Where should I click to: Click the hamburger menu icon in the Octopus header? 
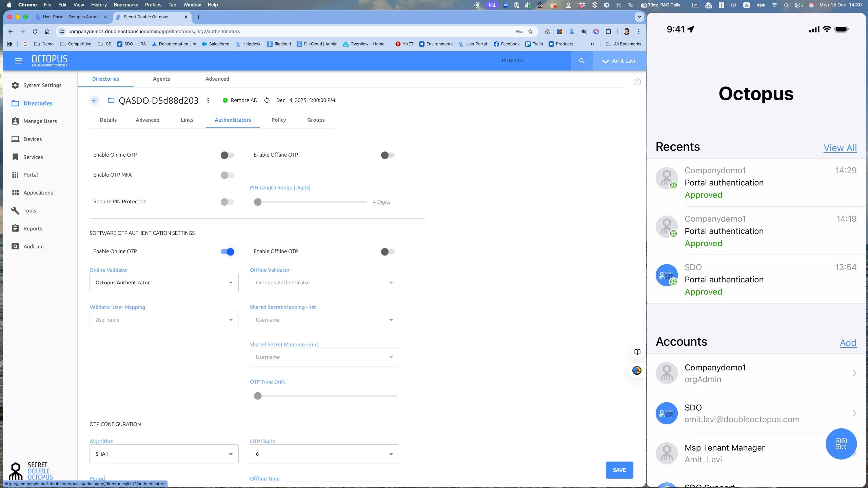19,61
